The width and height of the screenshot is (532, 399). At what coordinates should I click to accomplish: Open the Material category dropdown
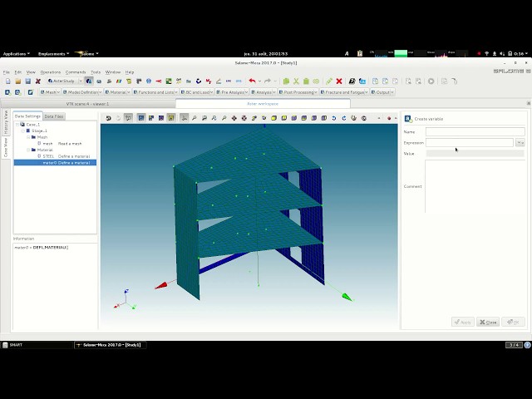point(117,92)
